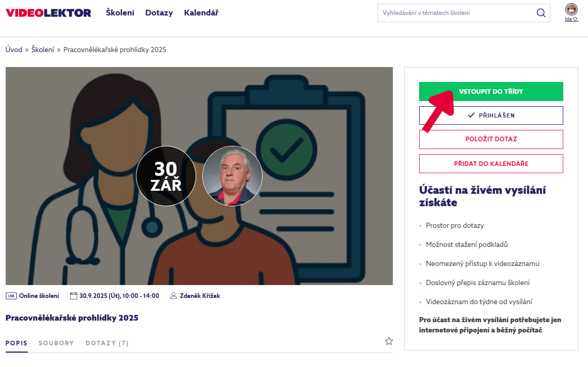Click the Položit dotaz button
The height and width of the screenshot is (367, 588).
pos(491,139)
